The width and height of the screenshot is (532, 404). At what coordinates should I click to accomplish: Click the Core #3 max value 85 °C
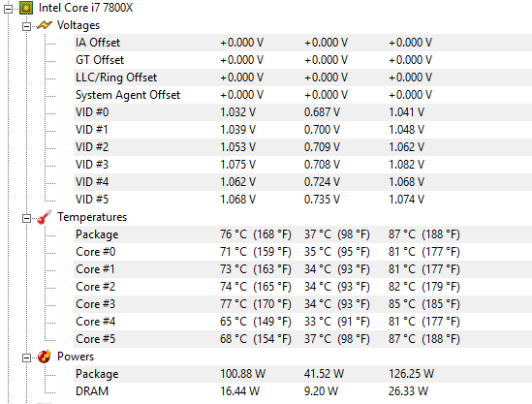[x=402, y=304]
